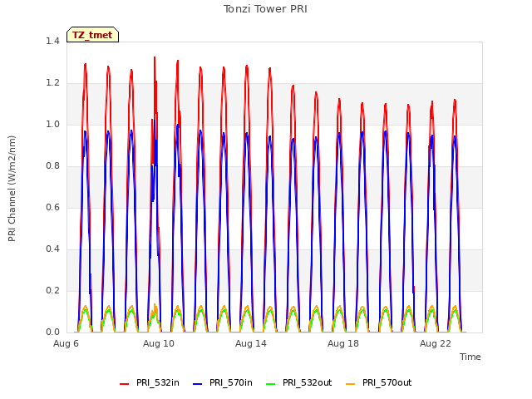
Task: Click the 0.4 y-axis tick label
Action: [52, 249]
